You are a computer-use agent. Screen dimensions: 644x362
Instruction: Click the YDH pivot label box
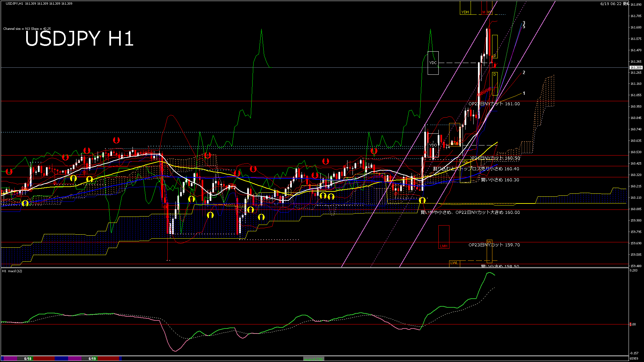click(465, 8)
